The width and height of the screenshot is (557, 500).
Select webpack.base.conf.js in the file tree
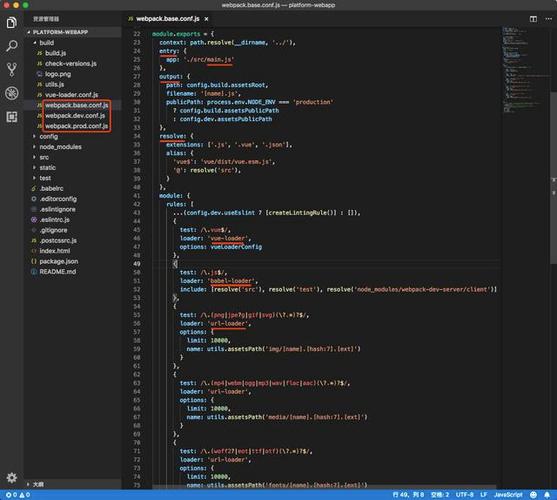click(x=73, y=105)
